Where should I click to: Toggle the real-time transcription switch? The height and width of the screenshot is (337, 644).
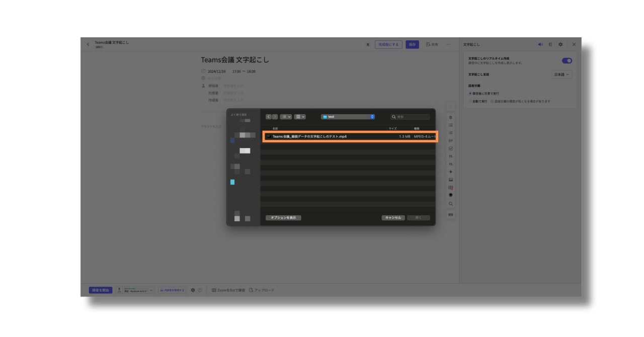pos(567,61)
